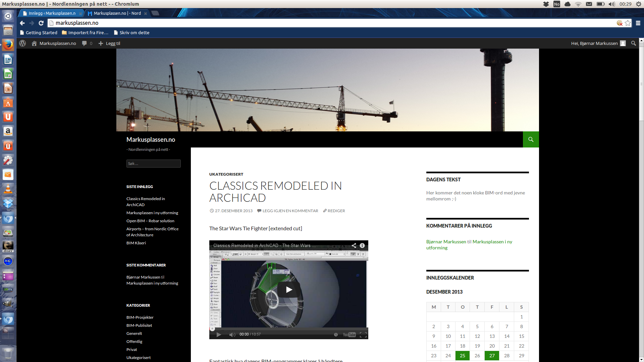Open Chromium menu hamburger icon
Image resolution: width=644 pixels, height=362 pixels.
coord(638,23)
